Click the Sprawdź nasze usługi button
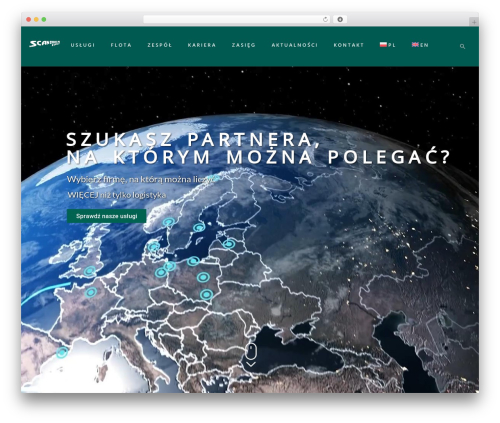The width and height of the screenshot is (500, 423). pyautogui.click(x=107, y=216)
